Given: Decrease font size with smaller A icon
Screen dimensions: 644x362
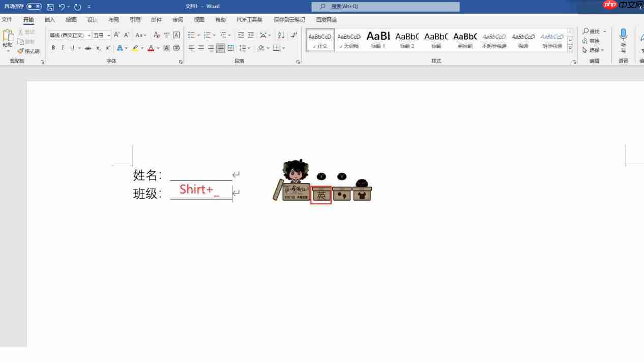Looking at the screenshot, I should point(127,35).
